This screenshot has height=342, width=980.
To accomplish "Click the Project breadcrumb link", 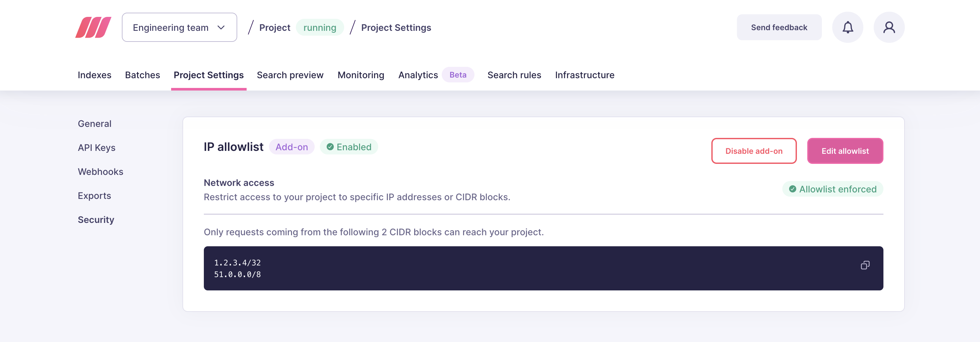I will pos(275,28).
